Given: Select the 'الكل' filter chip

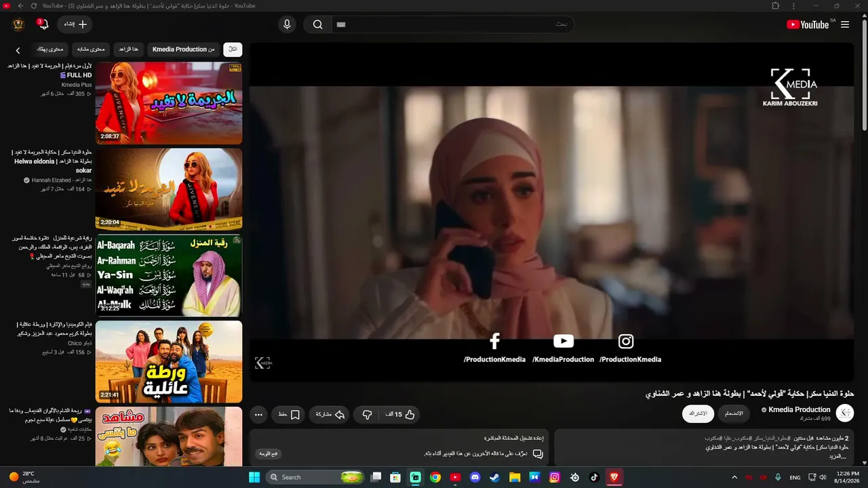Looking at the screenshot, I should click(x=233, y=49).
